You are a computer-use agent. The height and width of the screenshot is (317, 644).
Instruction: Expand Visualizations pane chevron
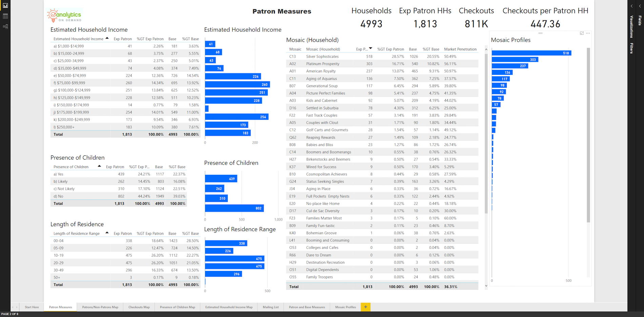coord(632,6)
